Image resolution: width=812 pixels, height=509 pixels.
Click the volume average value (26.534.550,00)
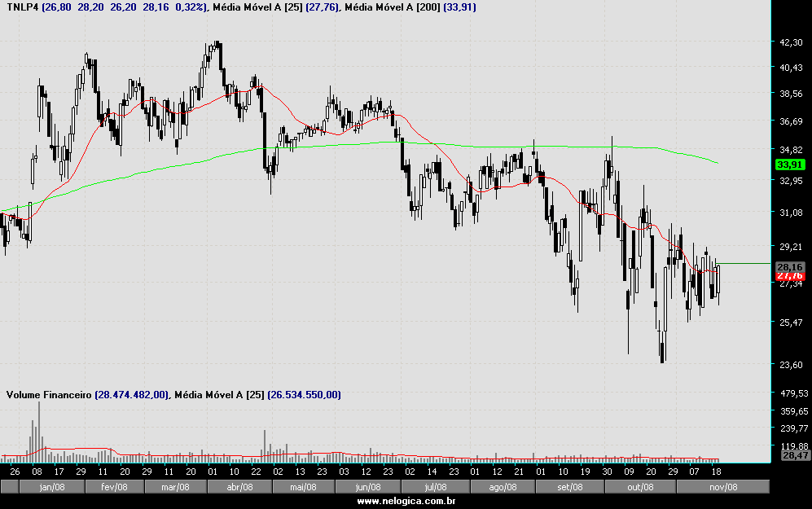click(x=304, y=394)
